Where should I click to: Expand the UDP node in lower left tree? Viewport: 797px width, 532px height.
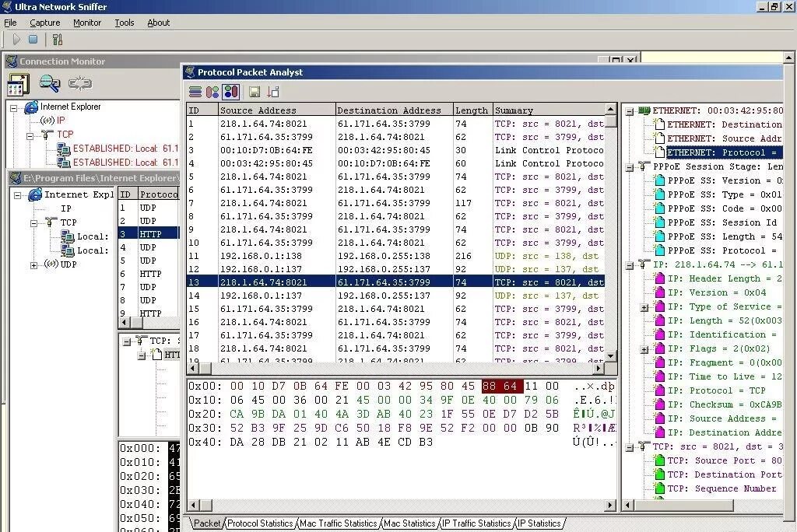point(33,265)
